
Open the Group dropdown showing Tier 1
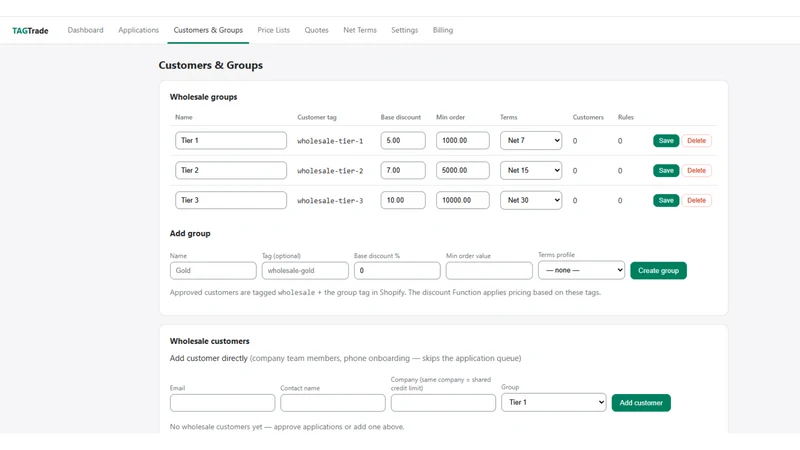554,402
